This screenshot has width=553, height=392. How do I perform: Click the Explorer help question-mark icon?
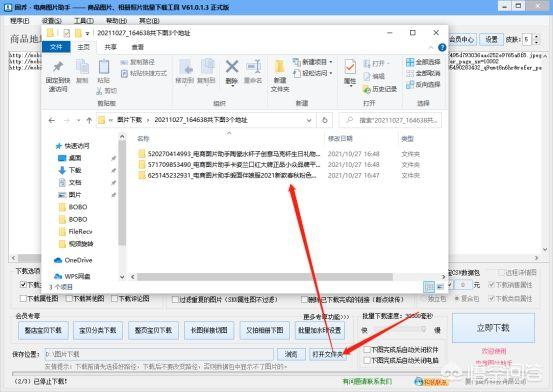coord(442,47)
